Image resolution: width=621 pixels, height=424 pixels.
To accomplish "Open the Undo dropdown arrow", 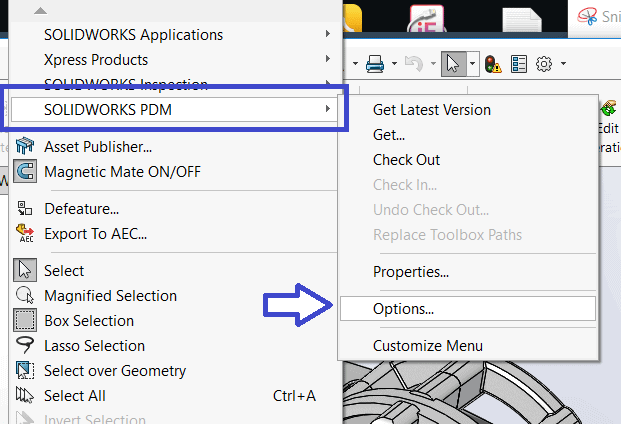I will (433, 63).
